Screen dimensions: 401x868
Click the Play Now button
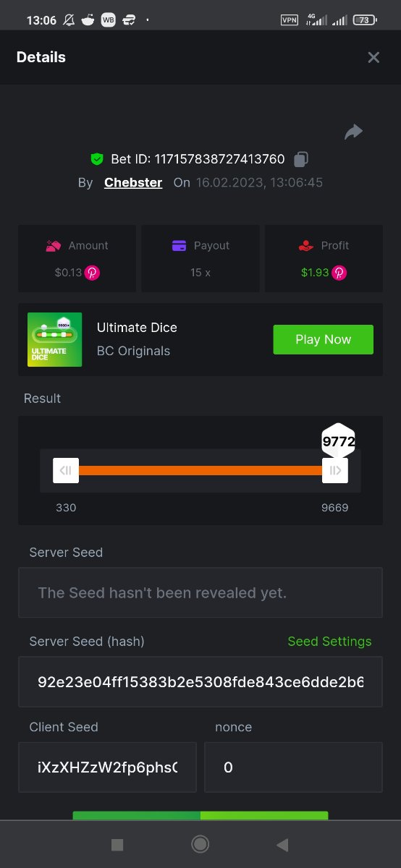323,339
